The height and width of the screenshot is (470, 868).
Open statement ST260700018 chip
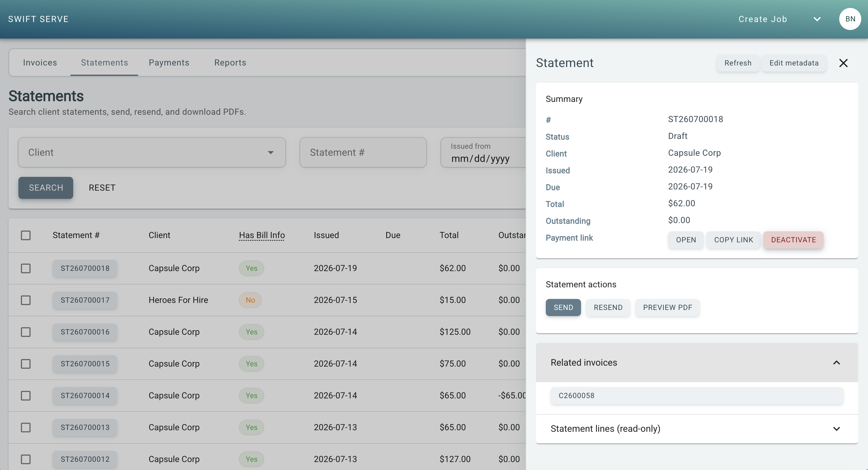85,268
